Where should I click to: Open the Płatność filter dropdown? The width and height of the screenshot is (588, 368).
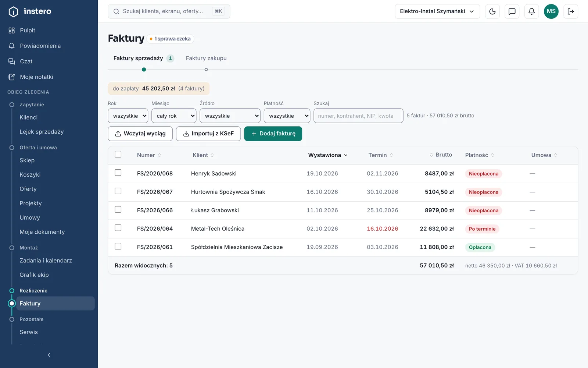pyautogui.click(x=287, y=116)
